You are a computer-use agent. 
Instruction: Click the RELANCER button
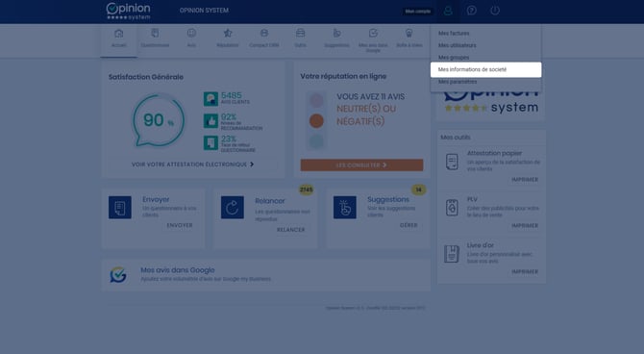click(291, 230)
